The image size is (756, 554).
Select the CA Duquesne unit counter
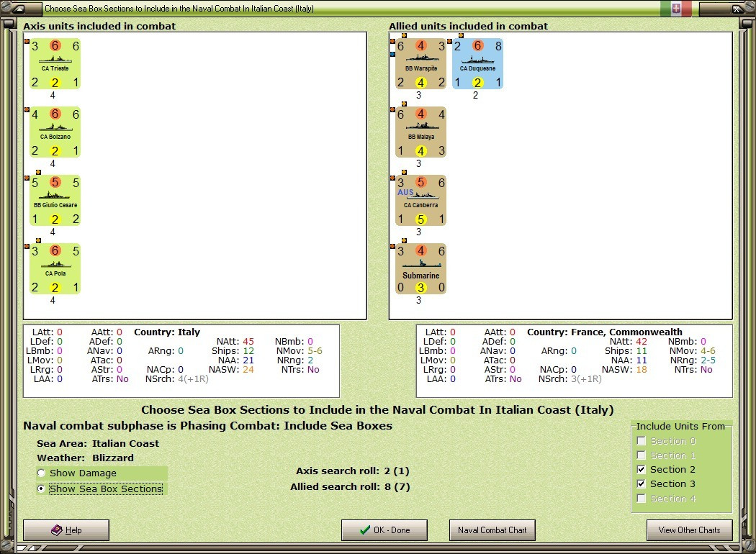tap(478, 64)
